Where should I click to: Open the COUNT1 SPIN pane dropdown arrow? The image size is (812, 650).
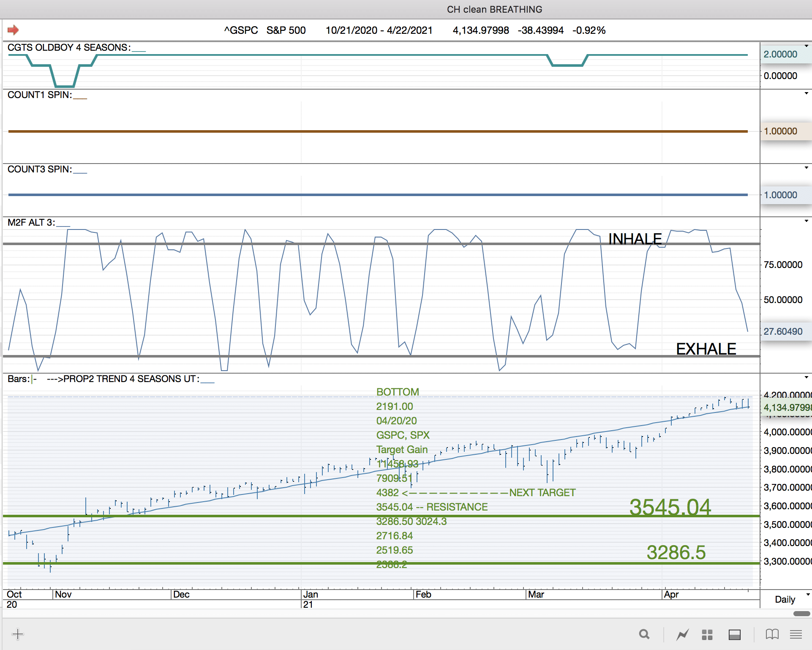pyautogui.click(x=806, y=93)
